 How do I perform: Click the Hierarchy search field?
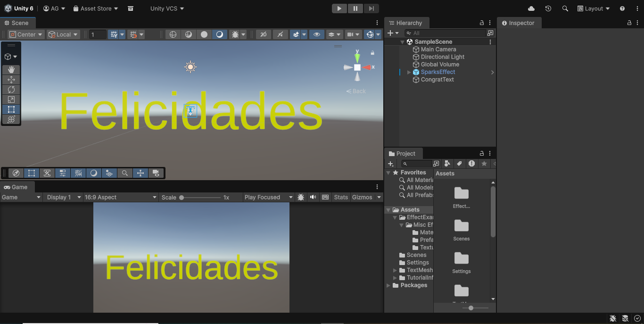point(446,33)
